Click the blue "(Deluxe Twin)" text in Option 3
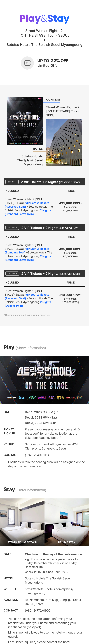The image size is (89, 644). (14, 306)
